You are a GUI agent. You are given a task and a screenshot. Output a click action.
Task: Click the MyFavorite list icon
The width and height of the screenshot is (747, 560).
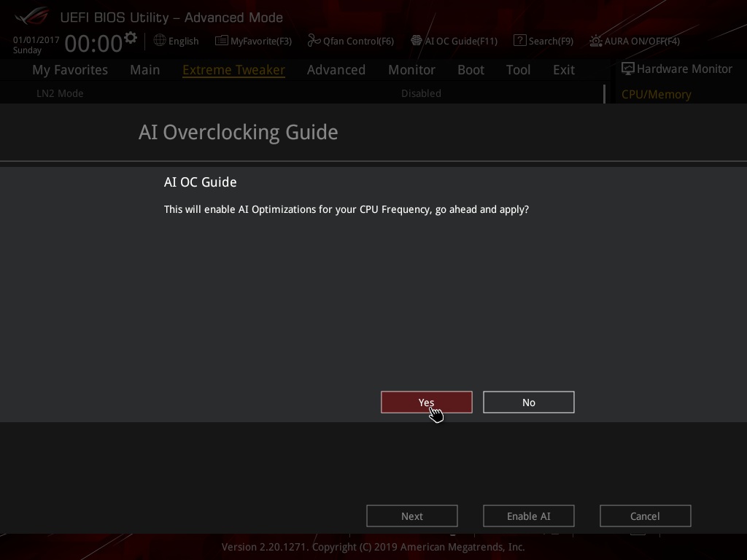(222, 41)
